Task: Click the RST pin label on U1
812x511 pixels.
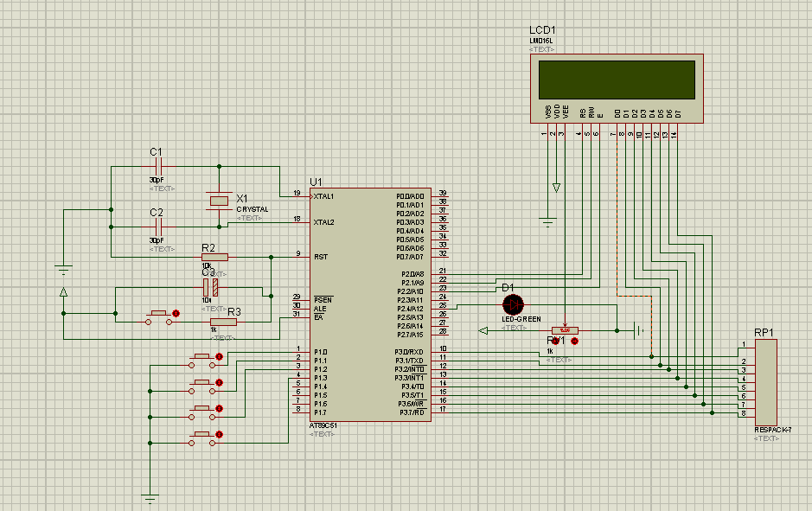Action: tap(321, 257)
